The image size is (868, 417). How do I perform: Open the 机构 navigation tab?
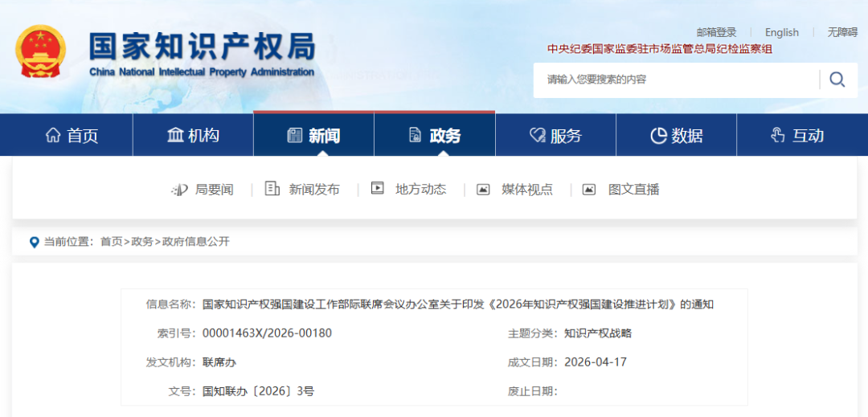click(193, 135)
